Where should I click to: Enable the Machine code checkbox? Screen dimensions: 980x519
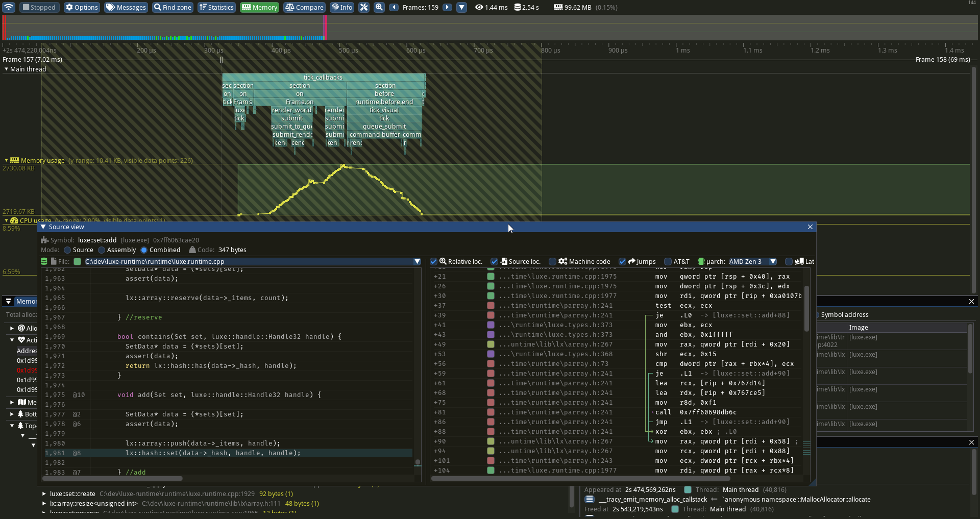click(x=553, y=261)
